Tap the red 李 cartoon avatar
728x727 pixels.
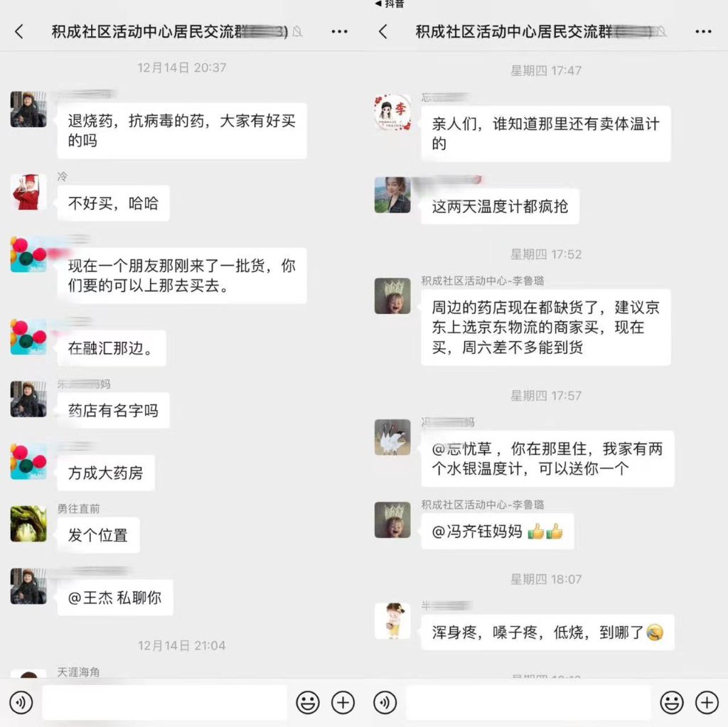click(392, 112)
